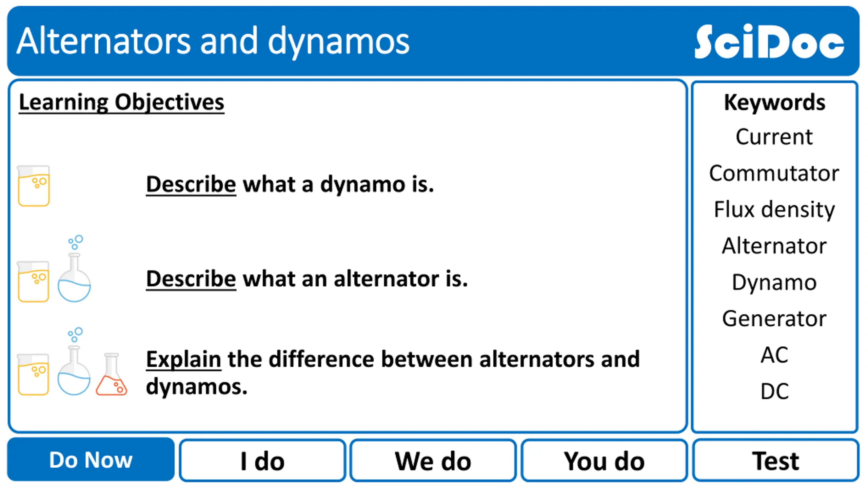Click the yellow beaker beside the alternator objective
This screenshot has height=488, width=868.
[34, 281]
